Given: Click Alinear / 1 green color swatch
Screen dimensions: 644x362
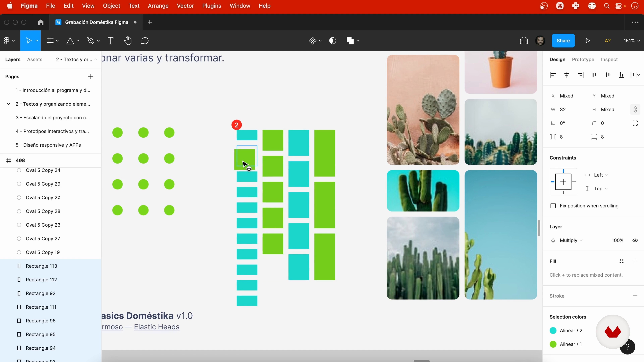Looking at the screenshot, I should coord(553,344).
